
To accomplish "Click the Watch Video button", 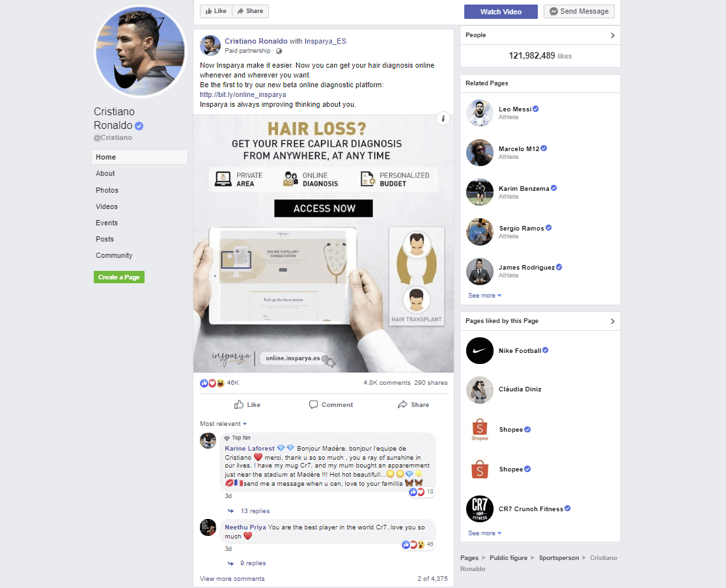I will [501, 12].
